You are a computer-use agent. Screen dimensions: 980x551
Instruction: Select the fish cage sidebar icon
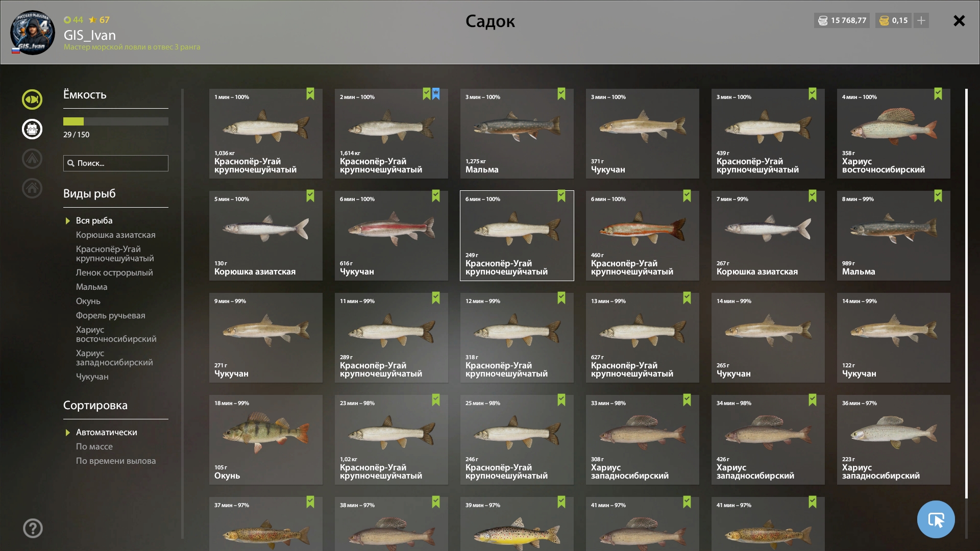(32, 129)
